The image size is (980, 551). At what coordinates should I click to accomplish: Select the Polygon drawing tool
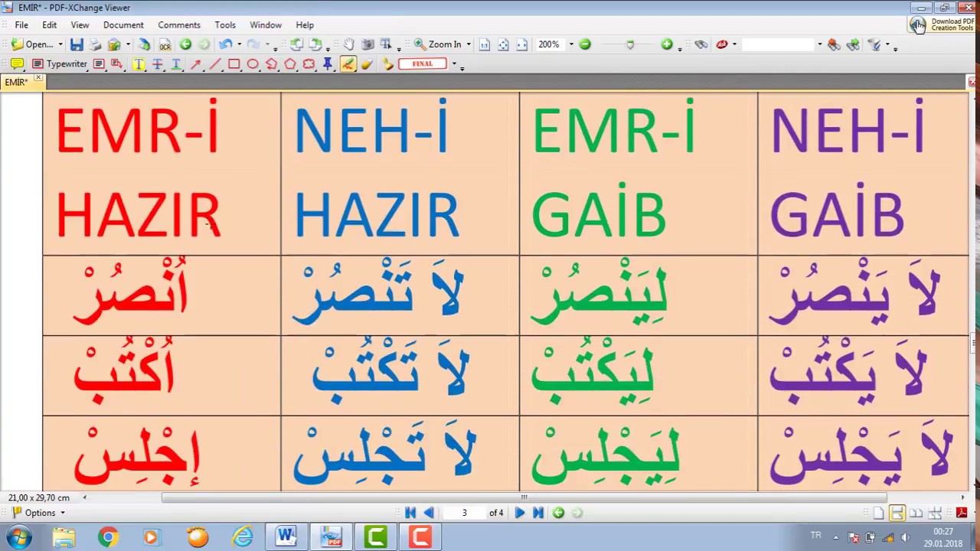[x=290, y=64]
